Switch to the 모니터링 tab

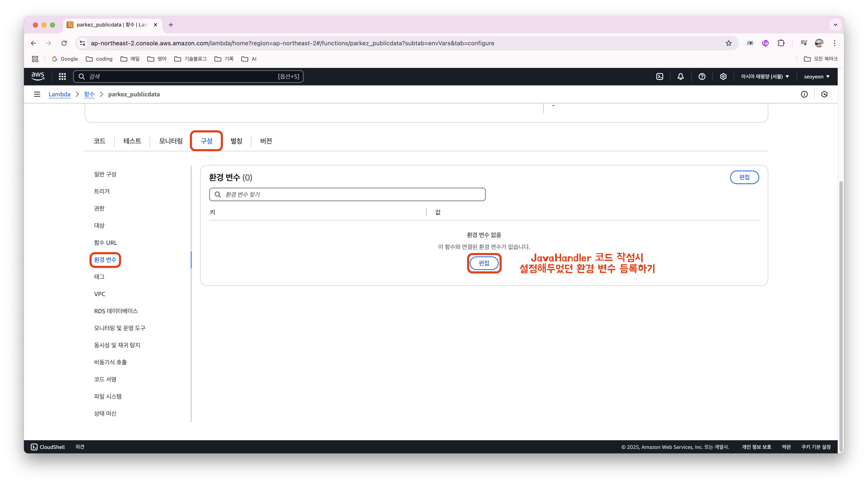[170, 141]
